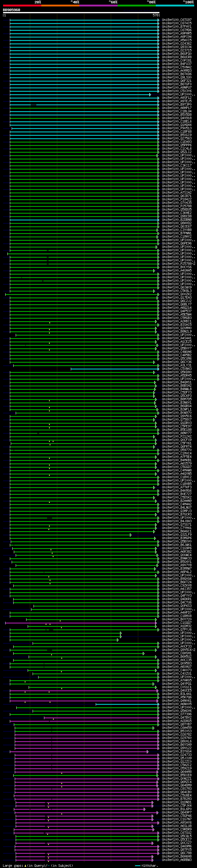Select the UniRef100_A7SIA2 label
This screenshot has width=197, height=868.
pyautogui.click(x=177, y=192)
